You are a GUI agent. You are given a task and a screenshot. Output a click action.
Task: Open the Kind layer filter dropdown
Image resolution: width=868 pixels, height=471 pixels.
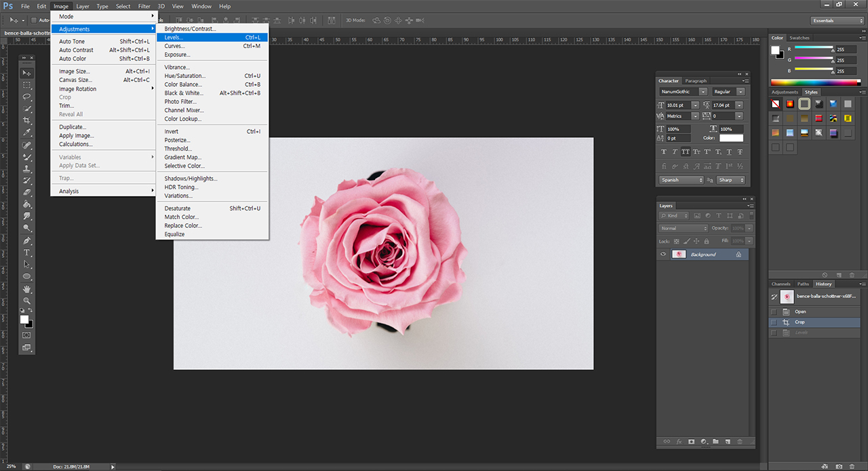[673, 216]
